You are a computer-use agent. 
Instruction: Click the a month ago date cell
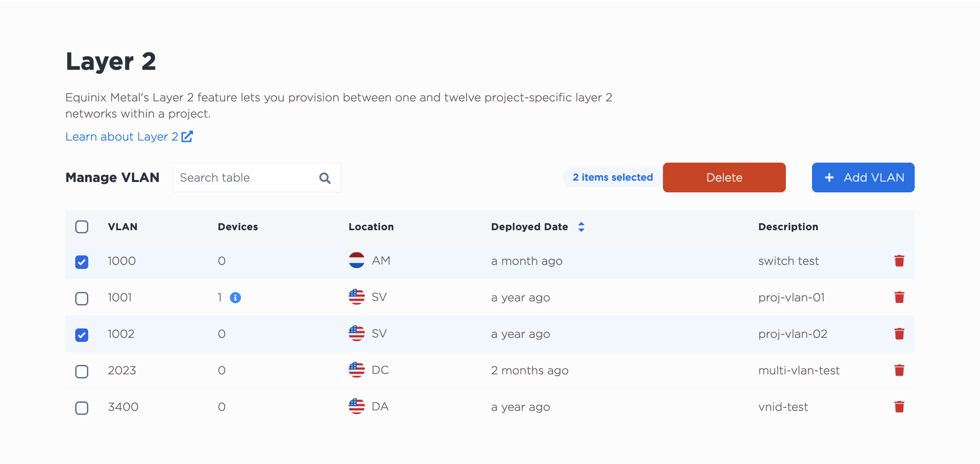pyautogui.click(x=526, y=261)
